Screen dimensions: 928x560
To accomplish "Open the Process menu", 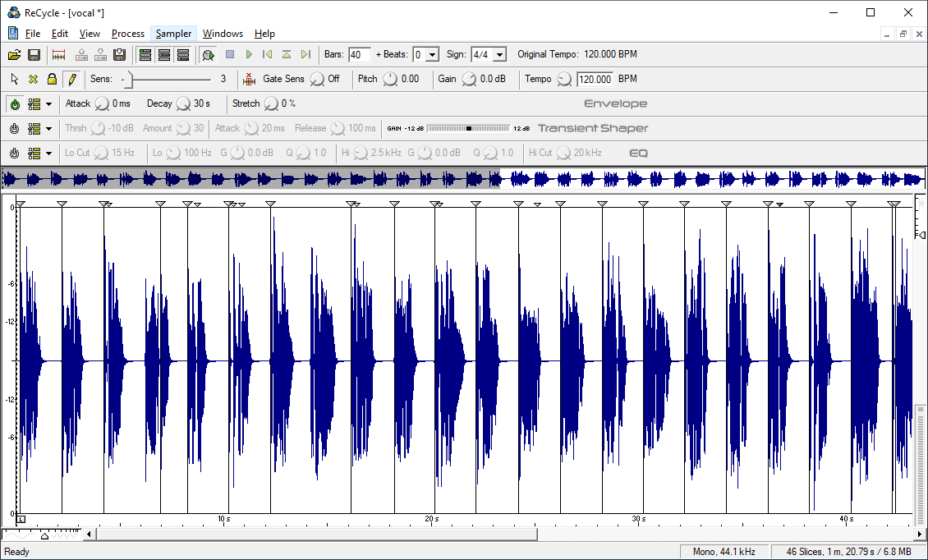I will pyautogui.click(x=127, y=34).
